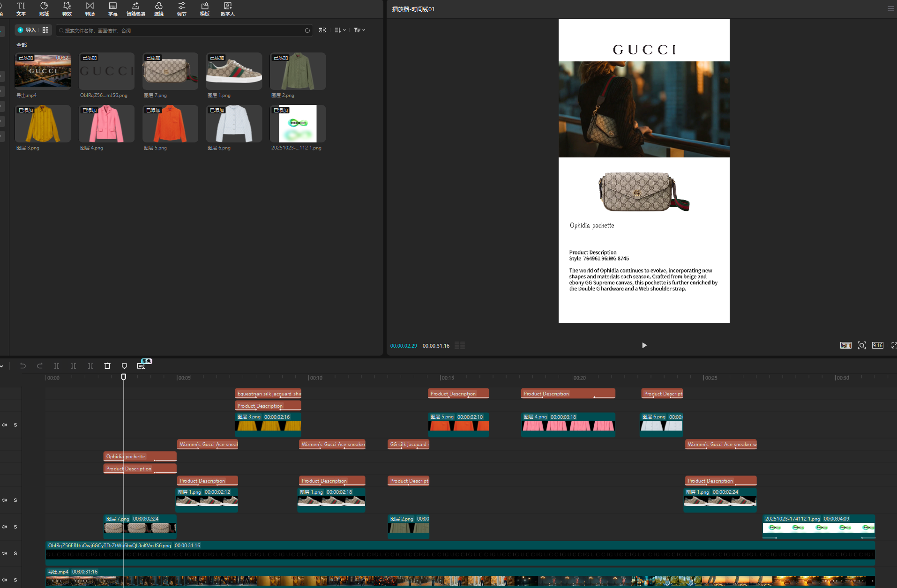
Task: Open the 数字人 digital human panel
Action: 227,8
